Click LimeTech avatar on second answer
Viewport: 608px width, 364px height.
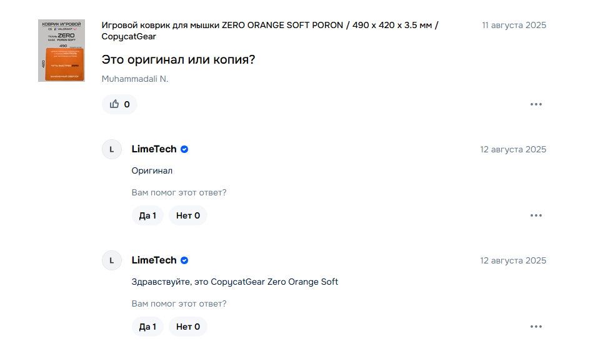click(112, 261)
